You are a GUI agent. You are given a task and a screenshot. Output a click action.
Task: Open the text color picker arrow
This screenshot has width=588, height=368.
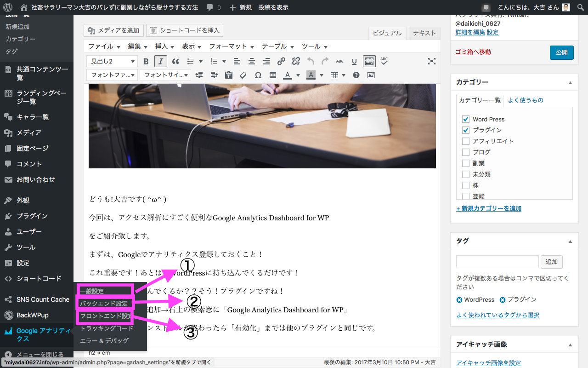click(x=298, y=75)
